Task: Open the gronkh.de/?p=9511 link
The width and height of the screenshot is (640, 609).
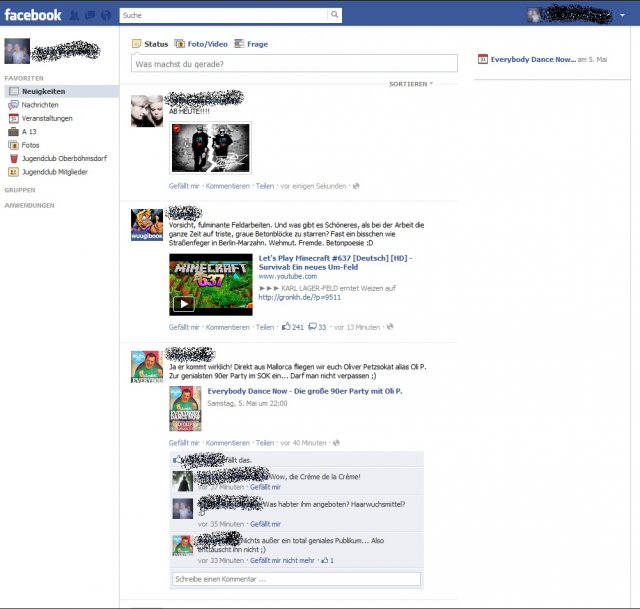Action: click(x=300, y=297)
